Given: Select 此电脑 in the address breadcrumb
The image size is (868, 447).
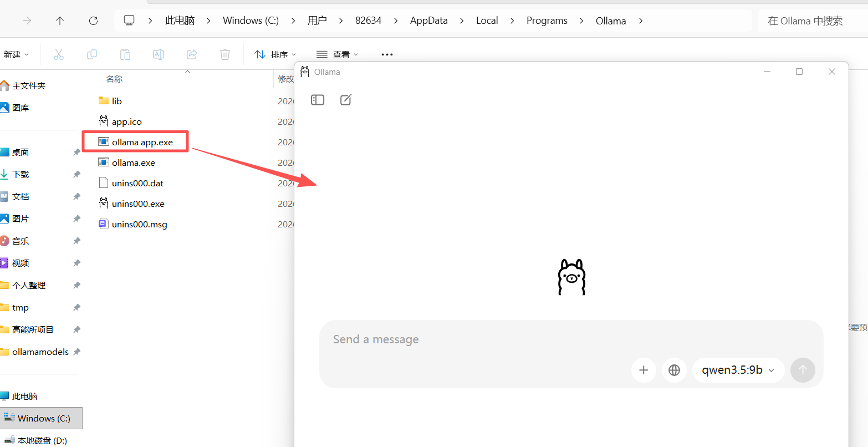Looking at the screenshot, I should pos(180,21).
